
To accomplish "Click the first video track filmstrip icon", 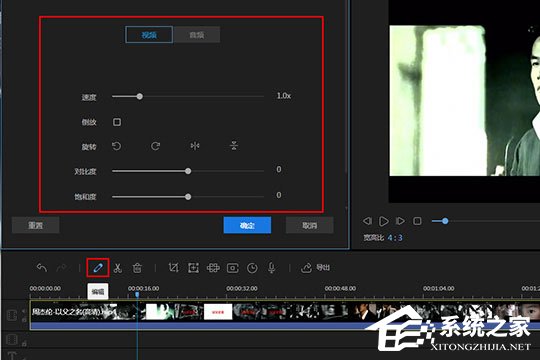I will coord(12,315).
